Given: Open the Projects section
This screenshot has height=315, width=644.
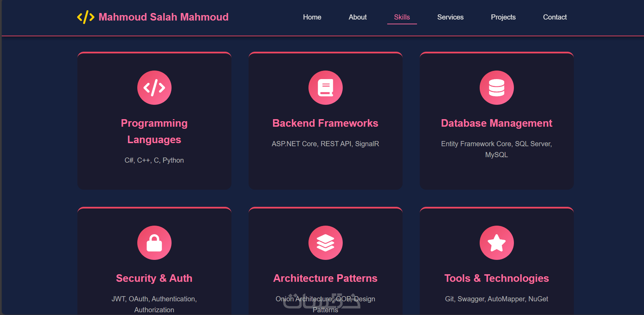Looking at the screenshot, I should coord(503,17).
